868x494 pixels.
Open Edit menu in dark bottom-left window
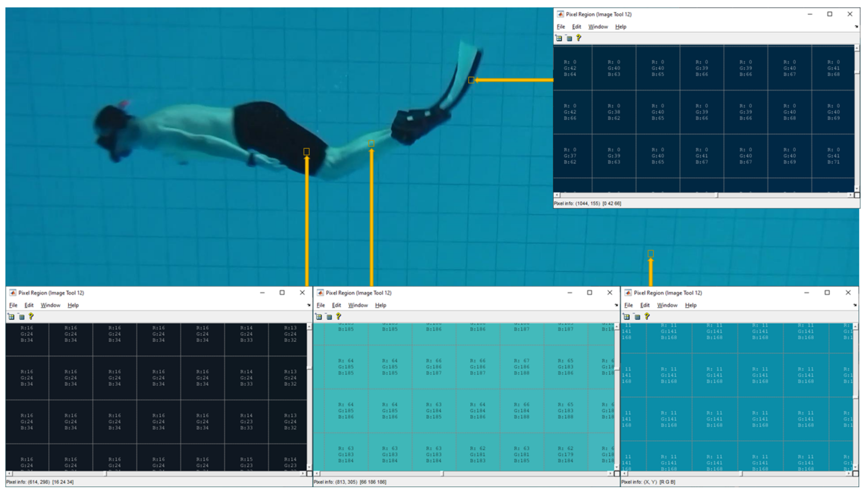pyautogui.click(x=29, y=305)
